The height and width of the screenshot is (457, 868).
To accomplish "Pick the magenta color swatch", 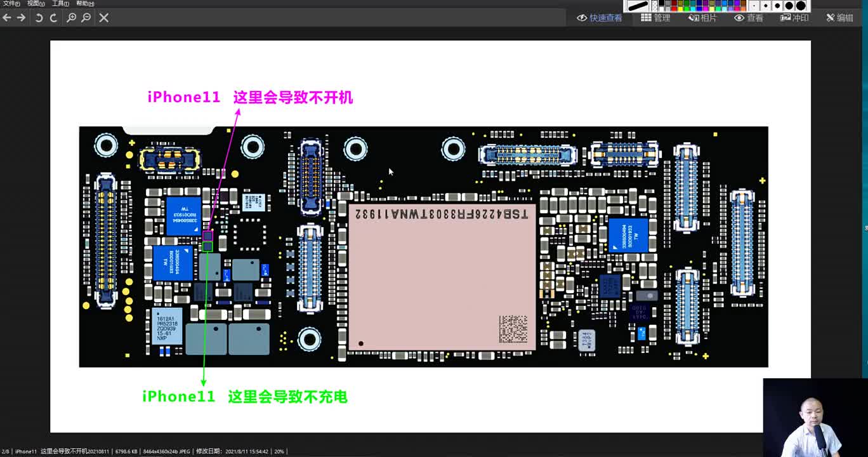I will 706,9.
